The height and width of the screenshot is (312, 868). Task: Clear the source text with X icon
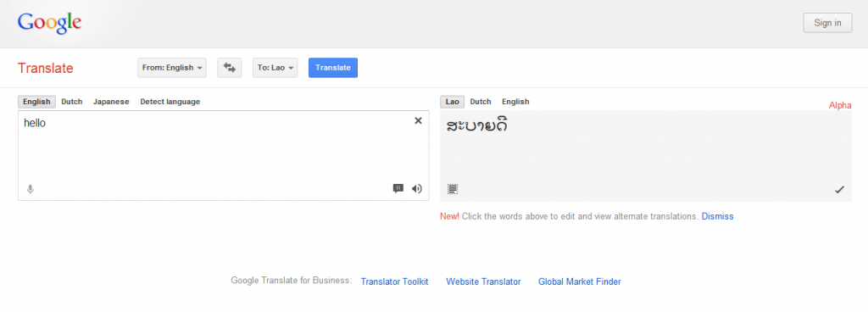coord(419,120)
